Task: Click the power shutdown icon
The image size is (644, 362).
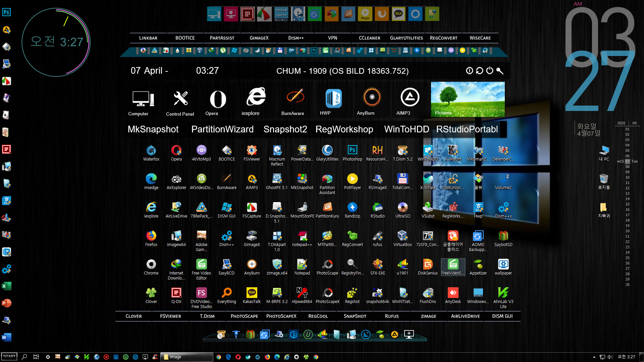Action: 490,70
